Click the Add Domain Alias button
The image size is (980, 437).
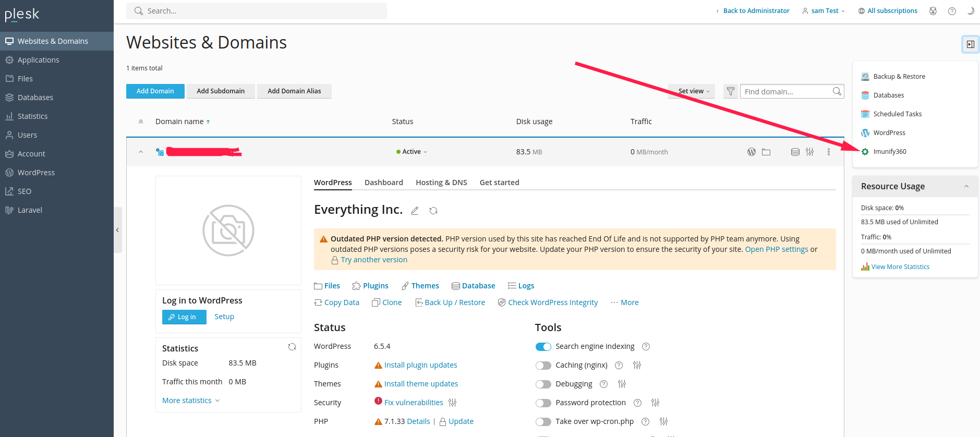coord(294,91)
